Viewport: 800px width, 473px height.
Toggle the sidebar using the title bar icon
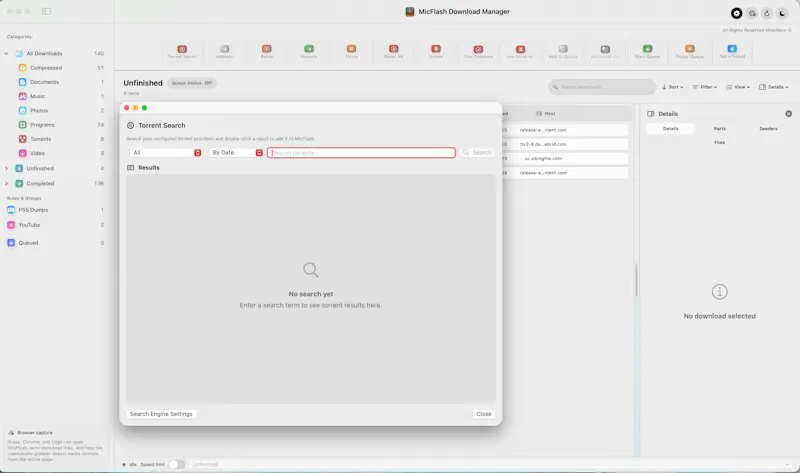[46, 11]
